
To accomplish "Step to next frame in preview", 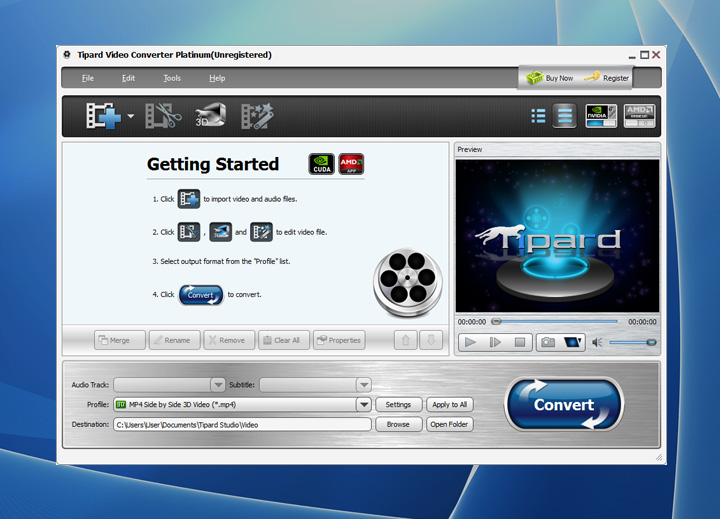I will (495, 342).
